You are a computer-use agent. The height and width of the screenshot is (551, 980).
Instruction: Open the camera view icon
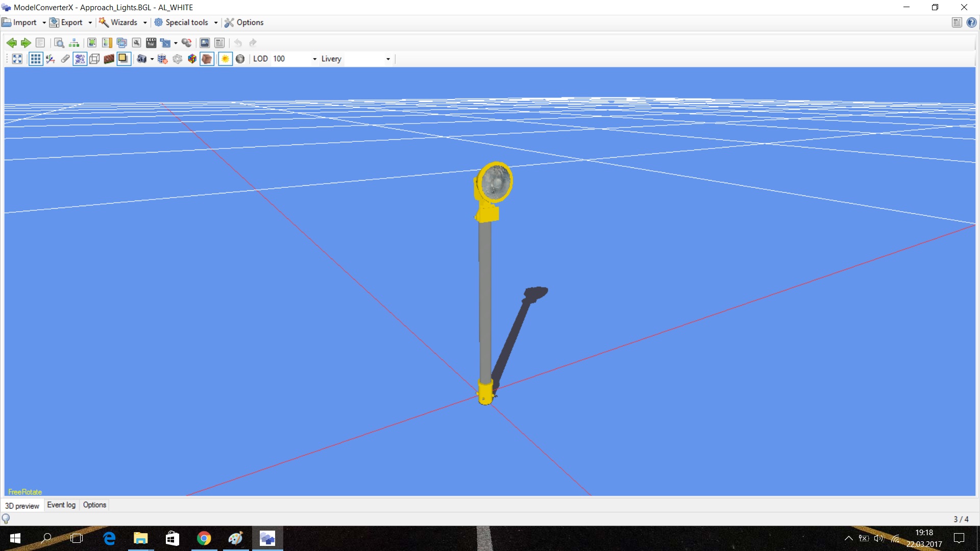142,59
